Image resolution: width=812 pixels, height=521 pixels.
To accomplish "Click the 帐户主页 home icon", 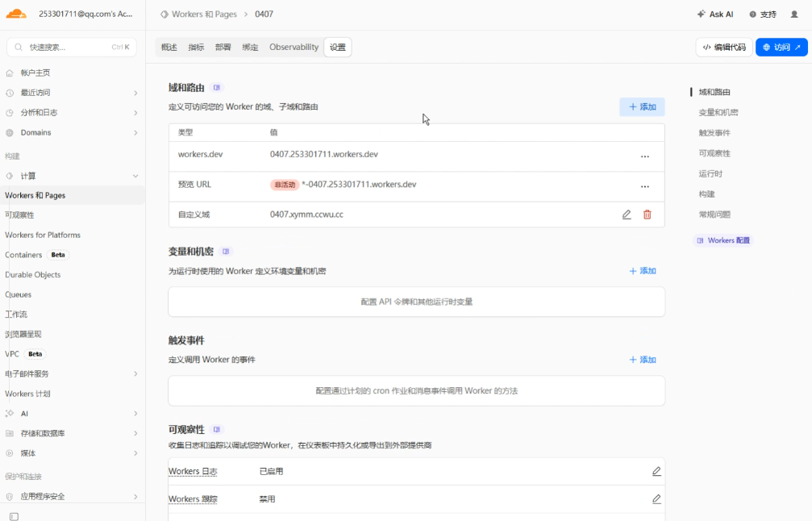I will pos(10,73).
